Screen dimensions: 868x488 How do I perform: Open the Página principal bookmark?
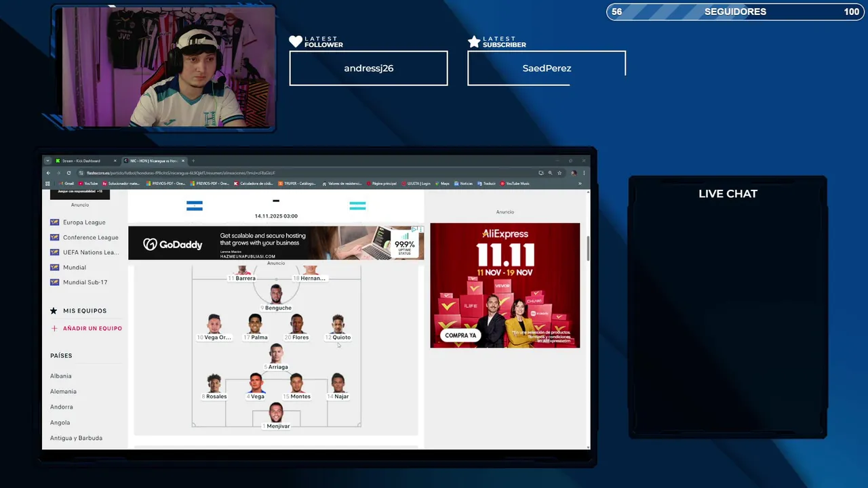(x=382, y=184)
